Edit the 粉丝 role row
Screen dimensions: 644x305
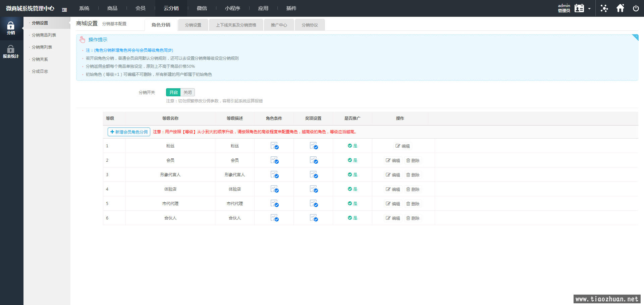(403, 146)
